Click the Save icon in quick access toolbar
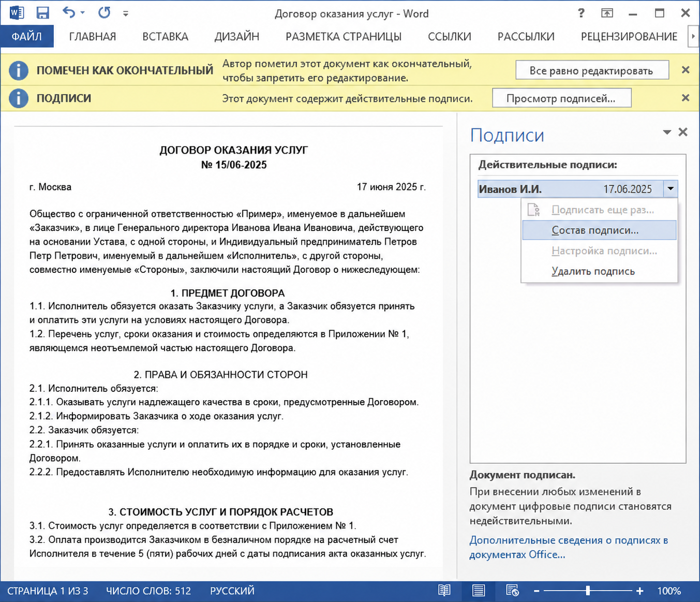 click(42, 12)
